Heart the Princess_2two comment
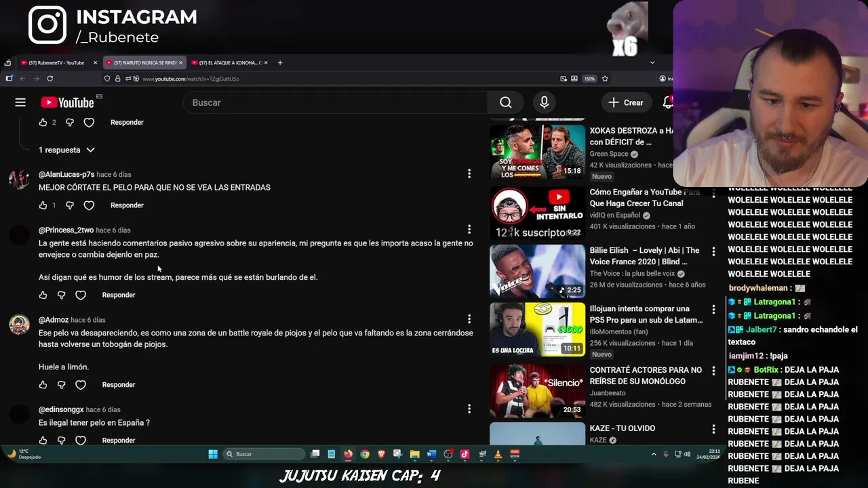Image resolution: width=868 pixels, height=488 pixels. 81,295
